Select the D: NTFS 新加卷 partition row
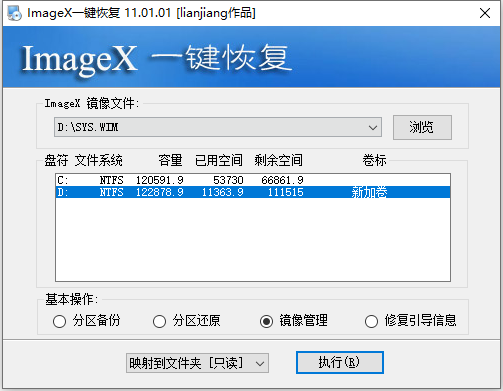 (x=253, y=192)
